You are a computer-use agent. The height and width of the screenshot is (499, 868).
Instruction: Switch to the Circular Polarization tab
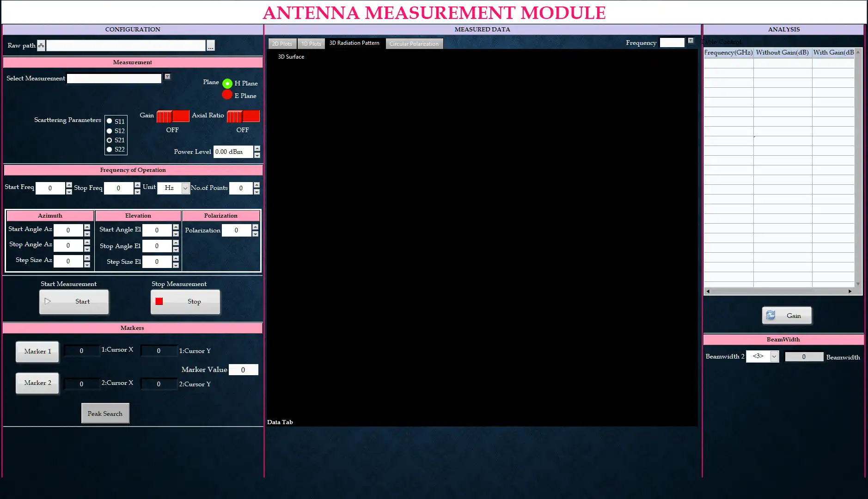pyautogui.click(x=414, y=44)
